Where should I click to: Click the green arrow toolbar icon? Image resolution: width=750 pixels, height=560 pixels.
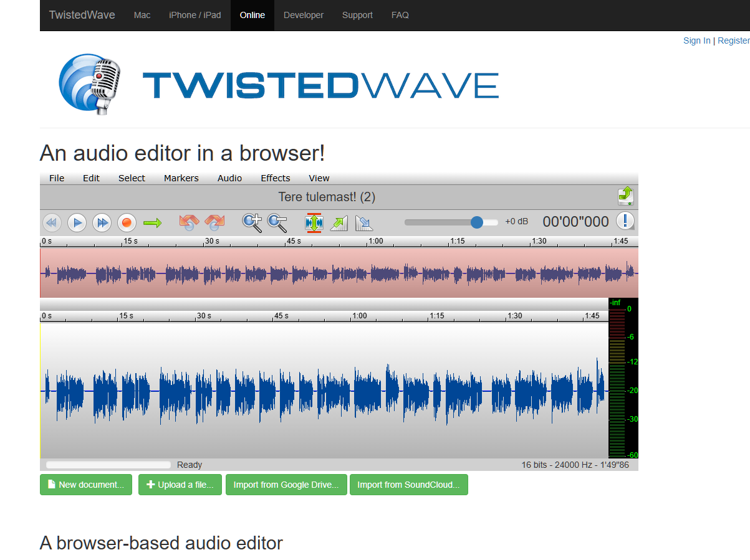[x=152, y=222]
